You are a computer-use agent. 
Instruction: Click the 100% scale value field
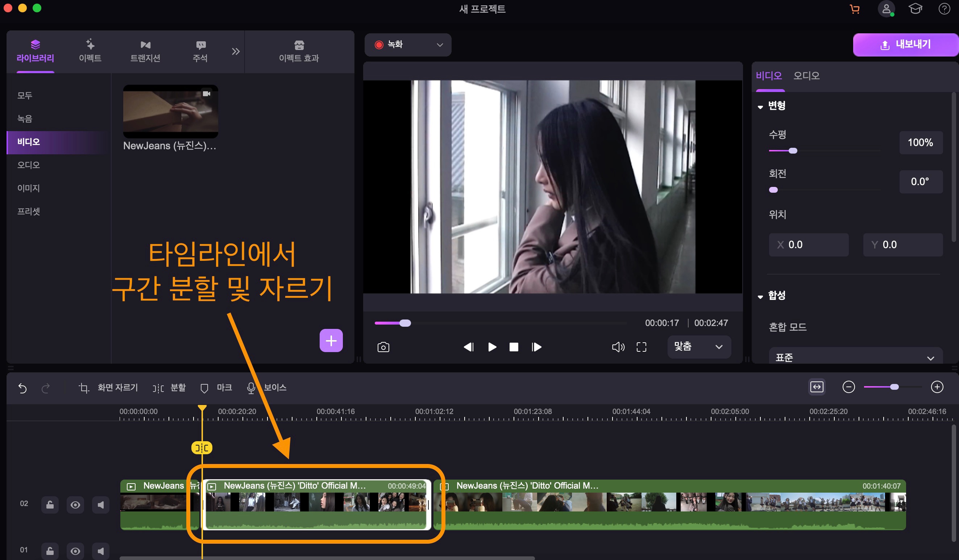click(x=921, y=143)
